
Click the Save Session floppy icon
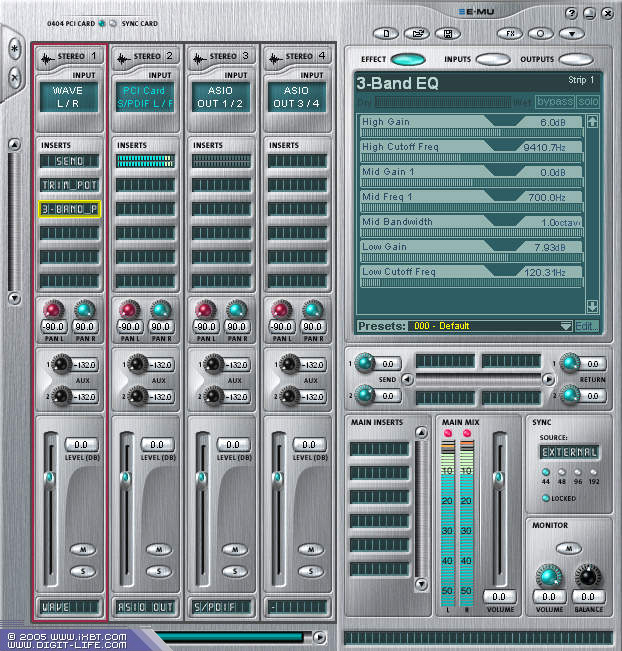(450, 32)
